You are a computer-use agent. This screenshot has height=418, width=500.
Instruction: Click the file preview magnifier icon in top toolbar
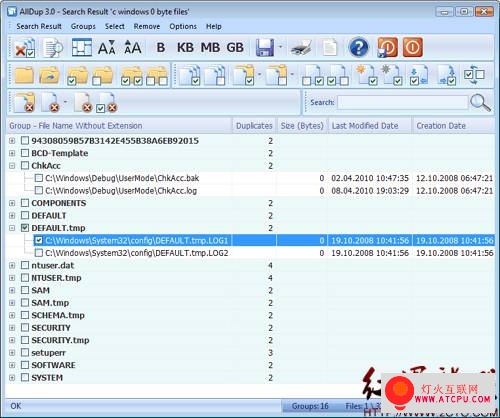pos(53,48)
